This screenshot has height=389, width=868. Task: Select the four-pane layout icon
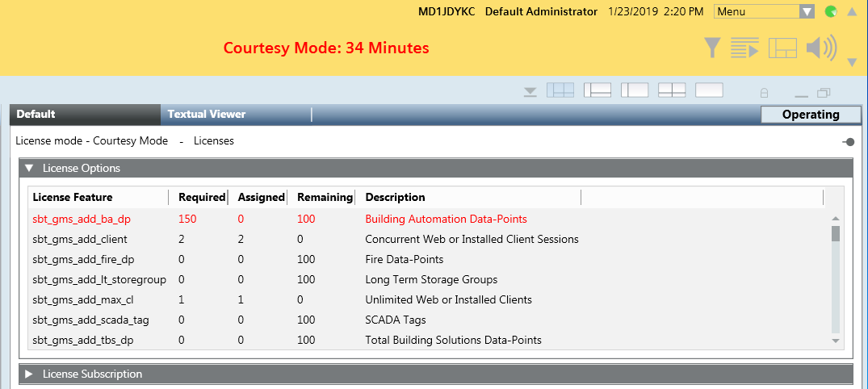[x=560, y=90]
